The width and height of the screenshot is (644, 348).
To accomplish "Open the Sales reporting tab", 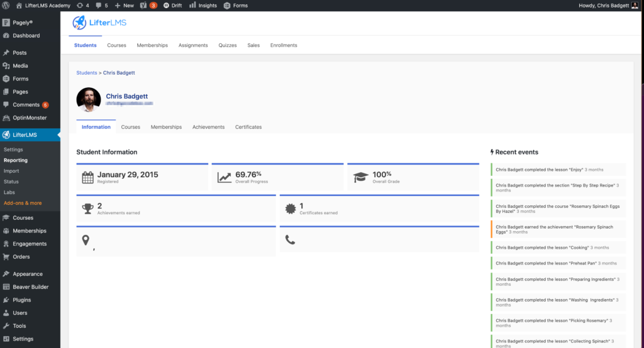I will pyautogui.click(x=253, y=45).
